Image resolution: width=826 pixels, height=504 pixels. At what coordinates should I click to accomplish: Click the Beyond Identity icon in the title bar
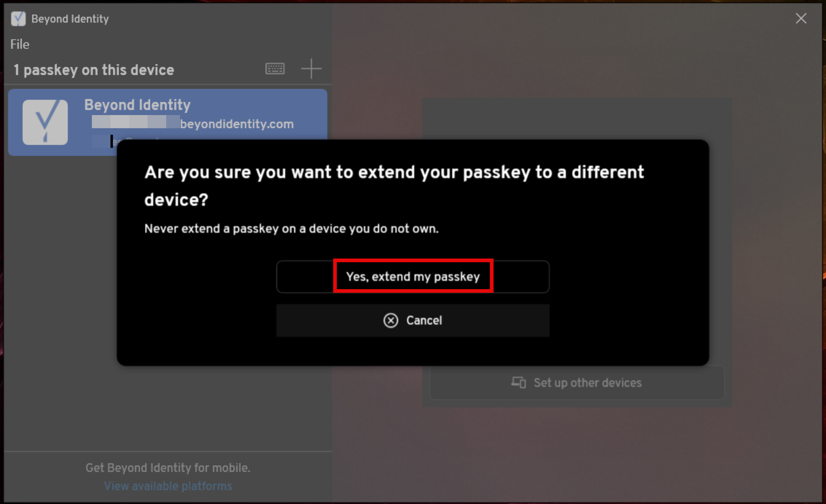click(18, 18)
